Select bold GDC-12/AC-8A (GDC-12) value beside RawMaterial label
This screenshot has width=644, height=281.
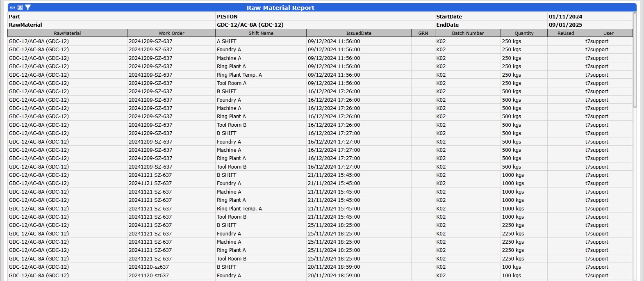click(250, 25)
